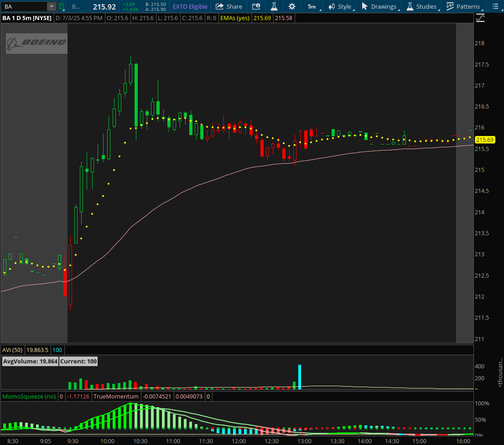Open the 5m timeframe selector
The height and width of the screenshot is (445, 504).
(x=313, y=6)
